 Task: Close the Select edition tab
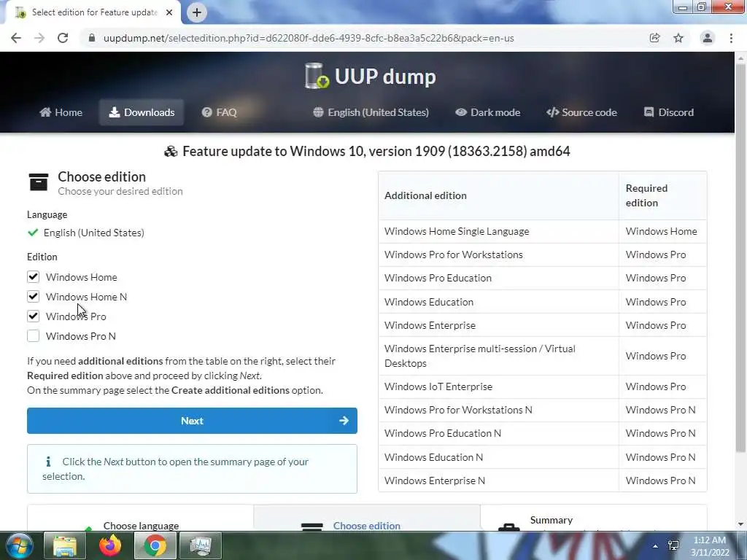point(169,12)
